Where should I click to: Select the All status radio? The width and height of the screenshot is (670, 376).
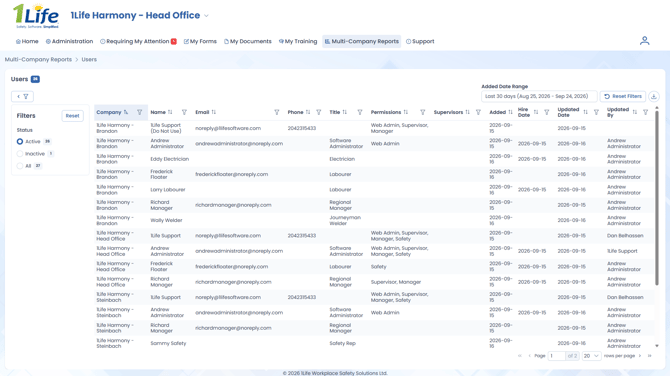point(20,166)
